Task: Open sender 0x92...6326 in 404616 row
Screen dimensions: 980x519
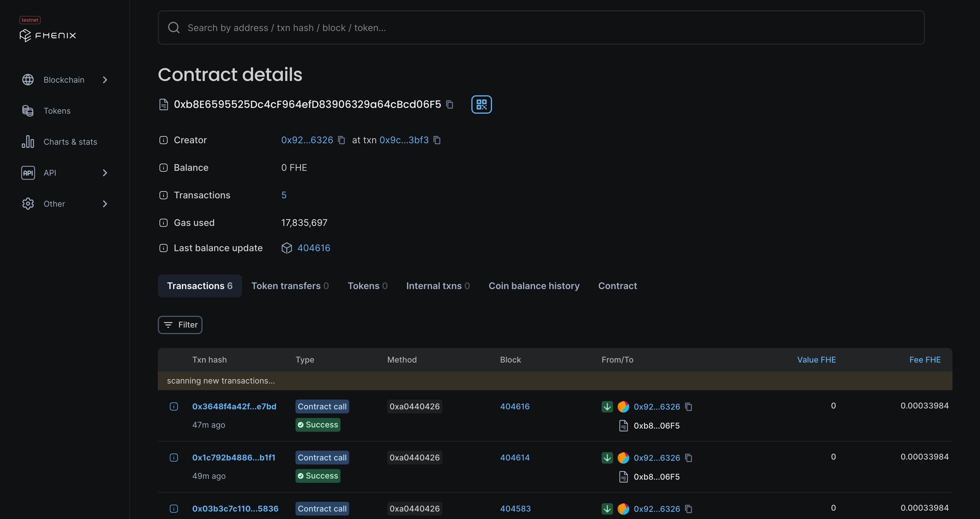Action: tap(657, 407)
